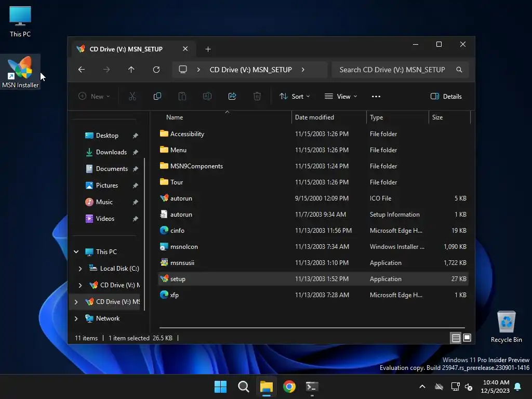Image resolution: width=532 pixels, height=399 pixels.
Task: Select the MSN9Components folder
Action: coord(313,166)
